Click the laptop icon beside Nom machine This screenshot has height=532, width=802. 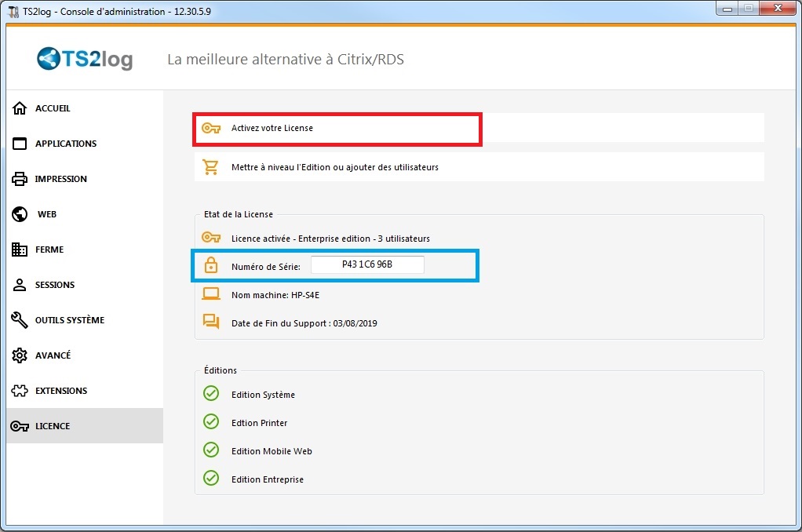pos(211,293)
